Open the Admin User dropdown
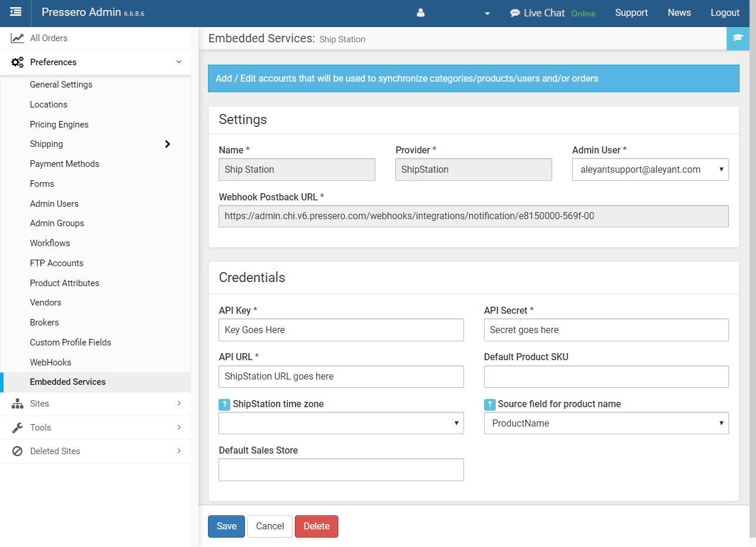This screenshot has height=547, width=756. tap(650, 169)
